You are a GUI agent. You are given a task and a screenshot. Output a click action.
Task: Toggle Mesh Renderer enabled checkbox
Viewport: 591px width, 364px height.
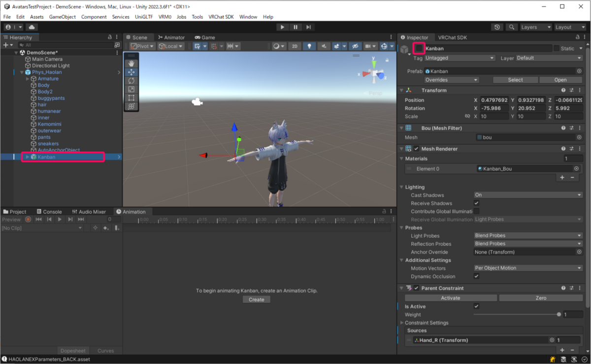[x=417, y=149]
